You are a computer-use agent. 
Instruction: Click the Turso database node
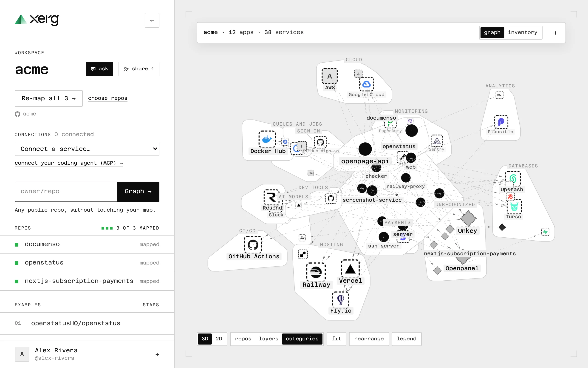pyautogui.click(x=514, y=207)
